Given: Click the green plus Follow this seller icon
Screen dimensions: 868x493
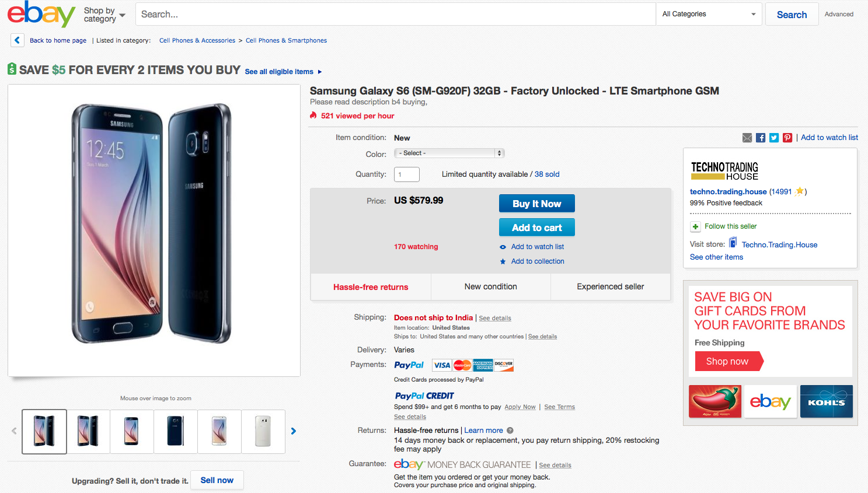Looking at the screenshot, I should tap(695, 226).
